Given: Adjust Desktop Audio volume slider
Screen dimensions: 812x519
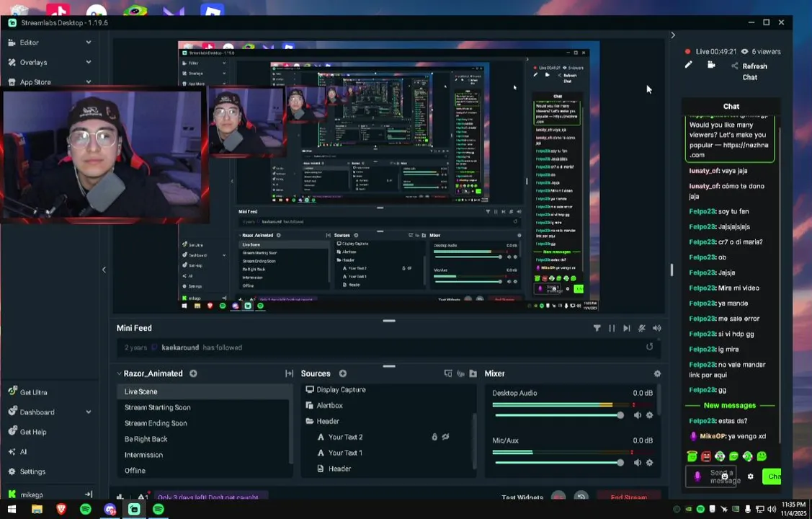Looking at the screenshot, I should tap(558, 415).
